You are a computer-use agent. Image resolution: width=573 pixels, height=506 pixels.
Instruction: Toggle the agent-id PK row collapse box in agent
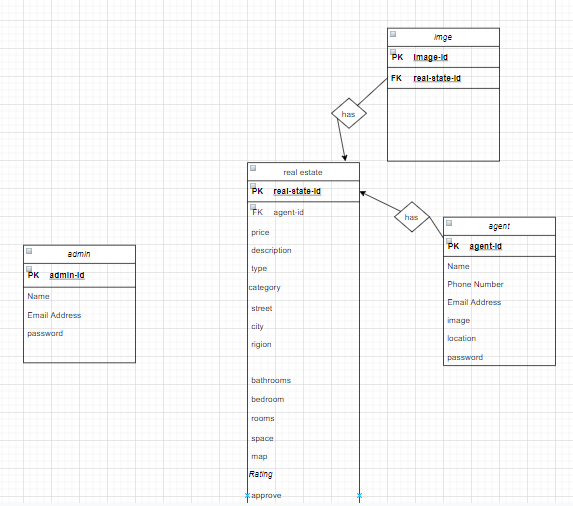pyautogui.click(x=449, y=241)
